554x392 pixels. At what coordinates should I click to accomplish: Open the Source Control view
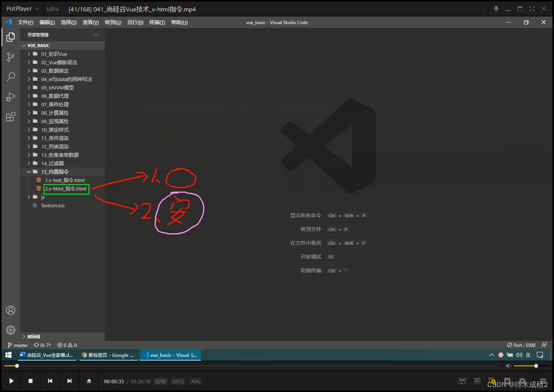11,57
